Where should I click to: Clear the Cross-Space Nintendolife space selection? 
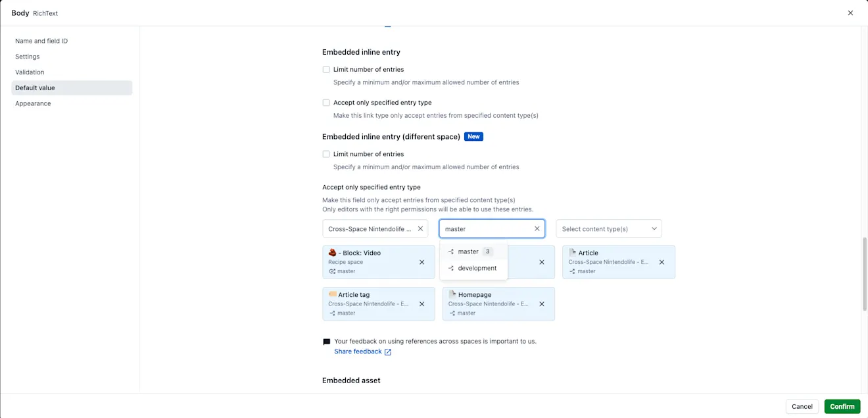(420, 228)
